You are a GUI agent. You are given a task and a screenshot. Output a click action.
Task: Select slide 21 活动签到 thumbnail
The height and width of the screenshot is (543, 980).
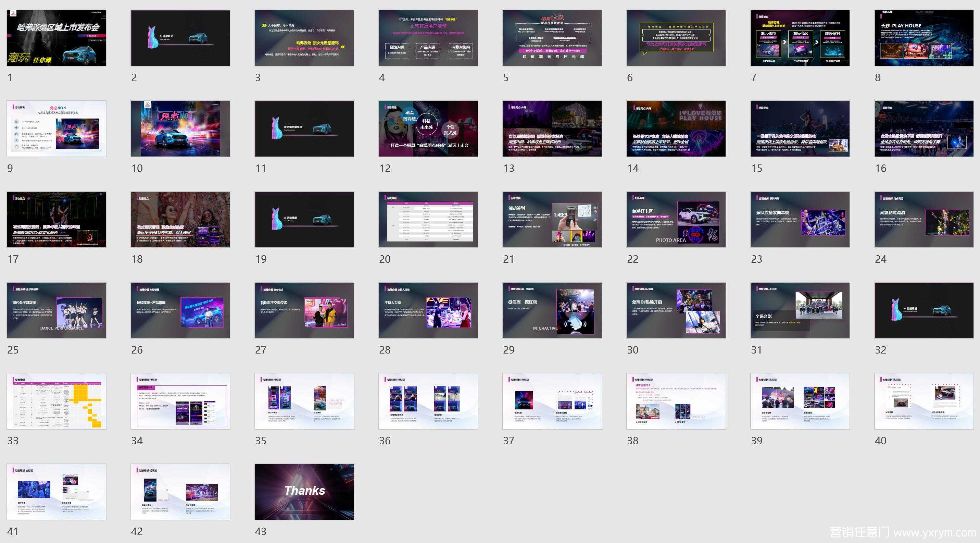552,220
